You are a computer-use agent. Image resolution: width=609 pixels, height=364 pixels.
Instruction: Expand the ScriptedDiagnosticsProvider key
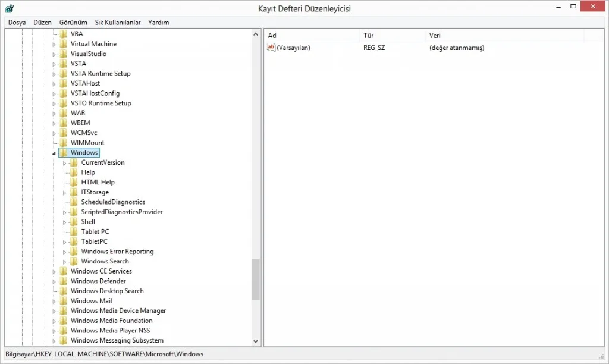point(64,212)
